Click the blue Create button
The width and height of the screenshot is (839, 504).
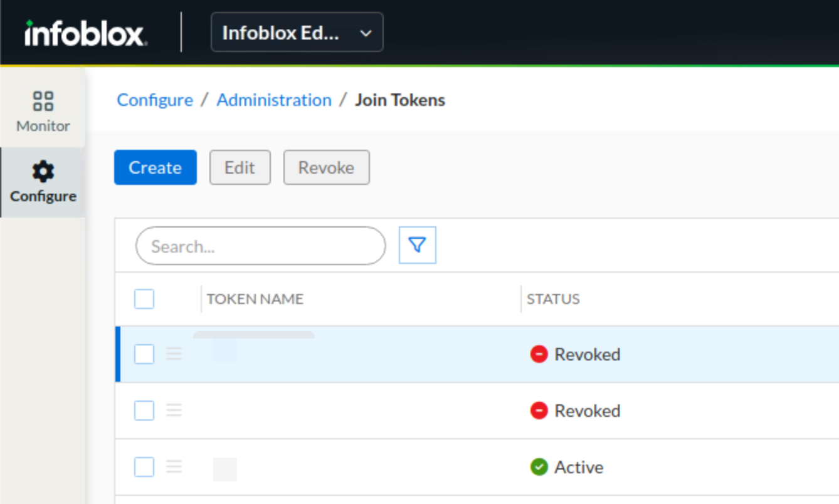156,167
